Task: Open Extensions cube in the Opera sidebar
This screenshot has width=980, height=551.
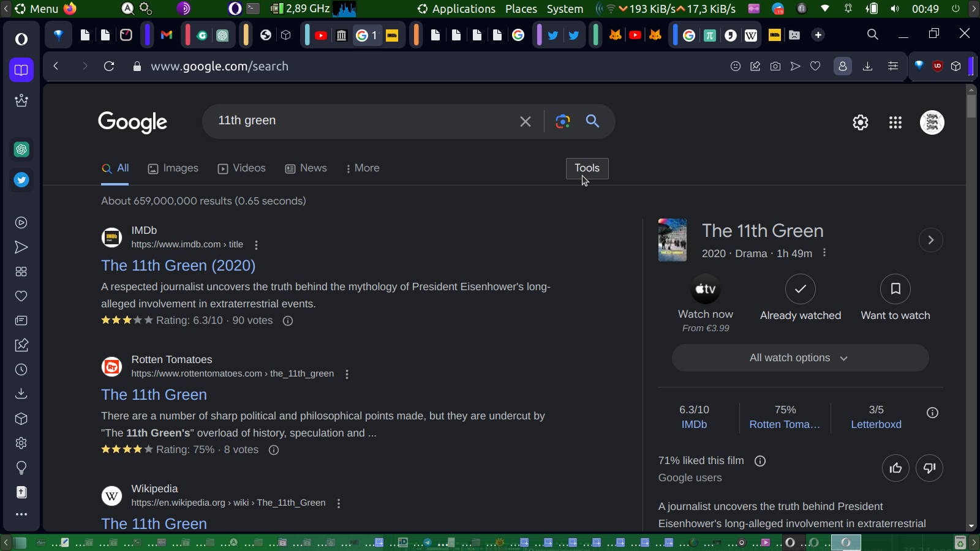Action: [x=21, y=419]
